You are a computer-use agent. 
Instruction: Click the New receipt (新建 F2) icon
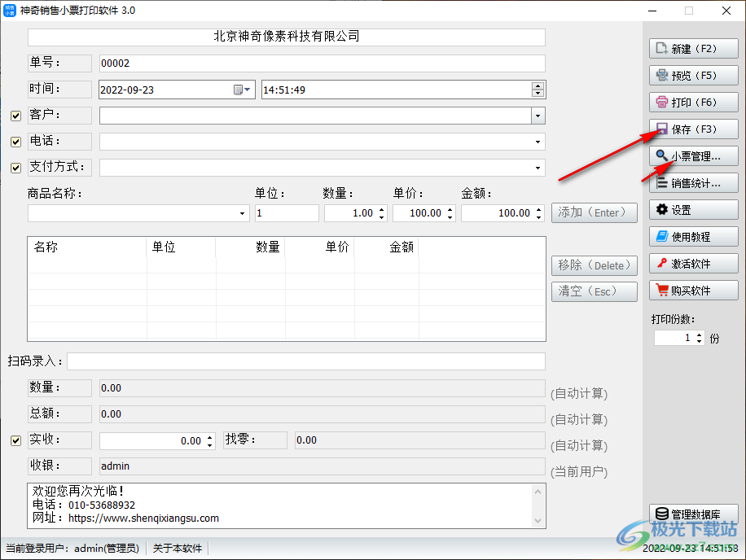tap(661, 49)
